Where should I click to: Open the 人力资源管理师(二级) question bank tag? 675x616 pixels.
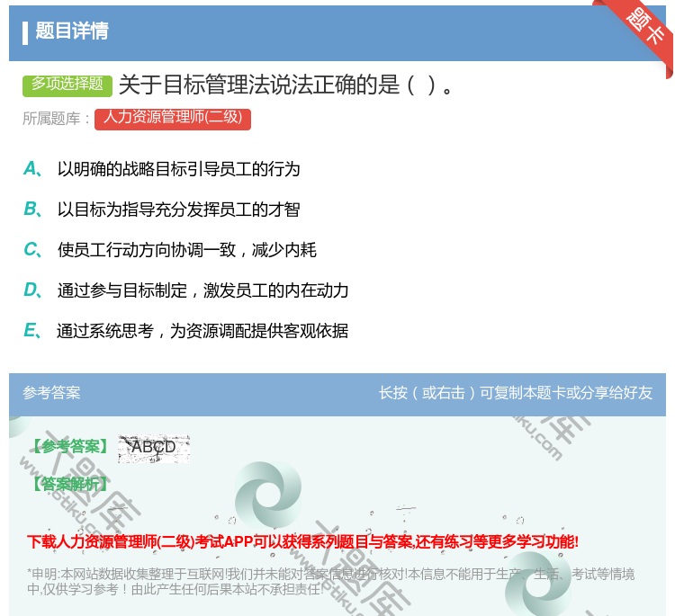coord(173,119)
